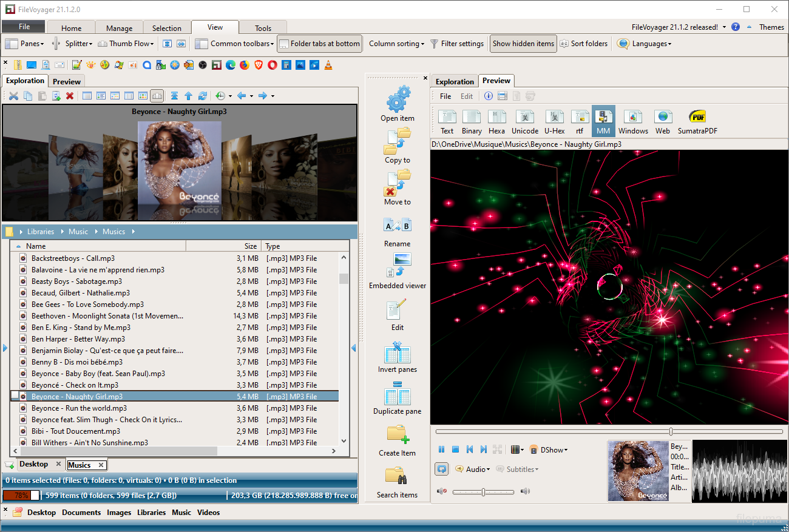The width and height of the screenshot is (789, 532).
Task: Toggle Show hidden items
Action: (523, 44)
